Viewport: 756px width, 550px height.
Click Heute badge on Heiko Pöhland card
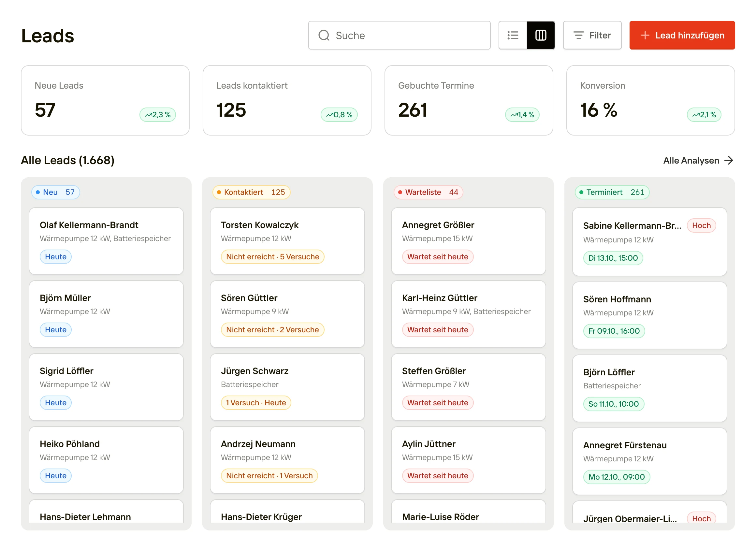pos(56,476)
